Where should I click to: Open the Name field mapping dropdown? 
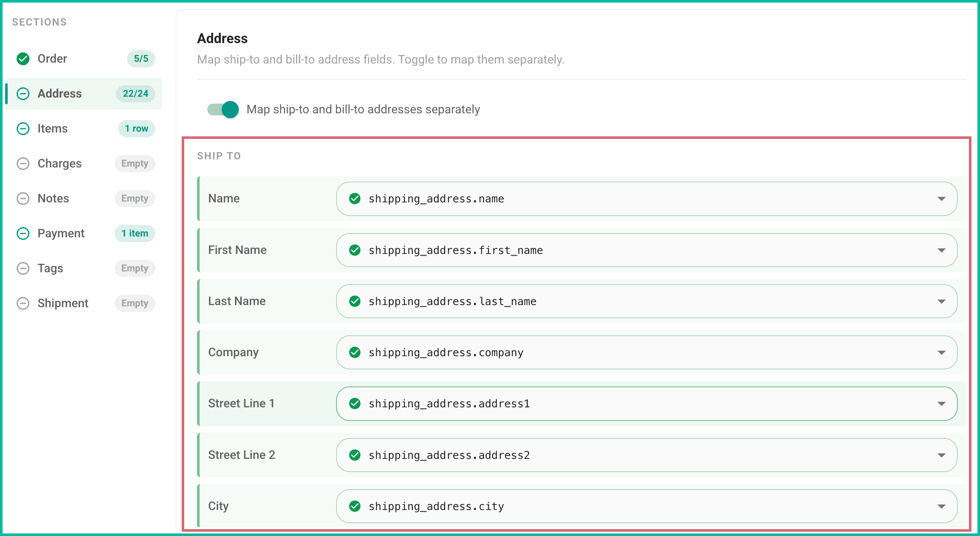click(x=647, y=199)
